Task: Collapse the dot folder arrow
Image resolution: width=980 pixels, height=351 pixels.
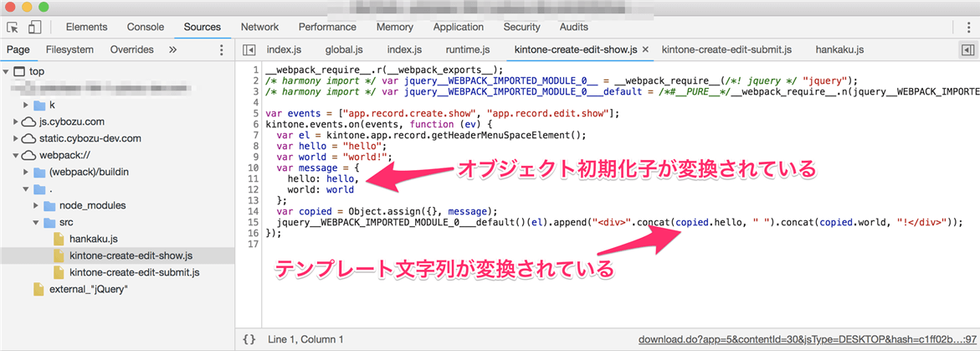Action: click(26, 188)
